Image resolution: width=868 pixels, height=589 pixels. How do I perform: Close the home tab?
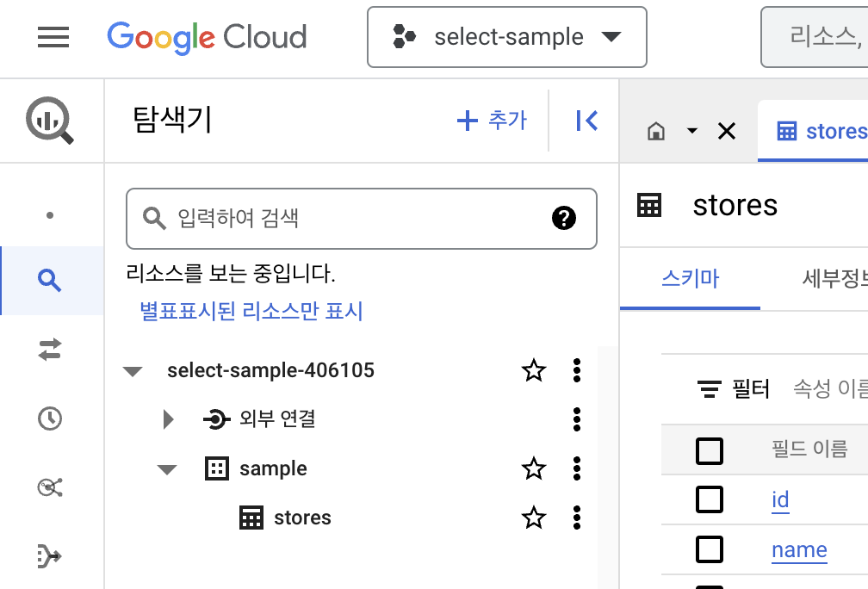(726, 131)
